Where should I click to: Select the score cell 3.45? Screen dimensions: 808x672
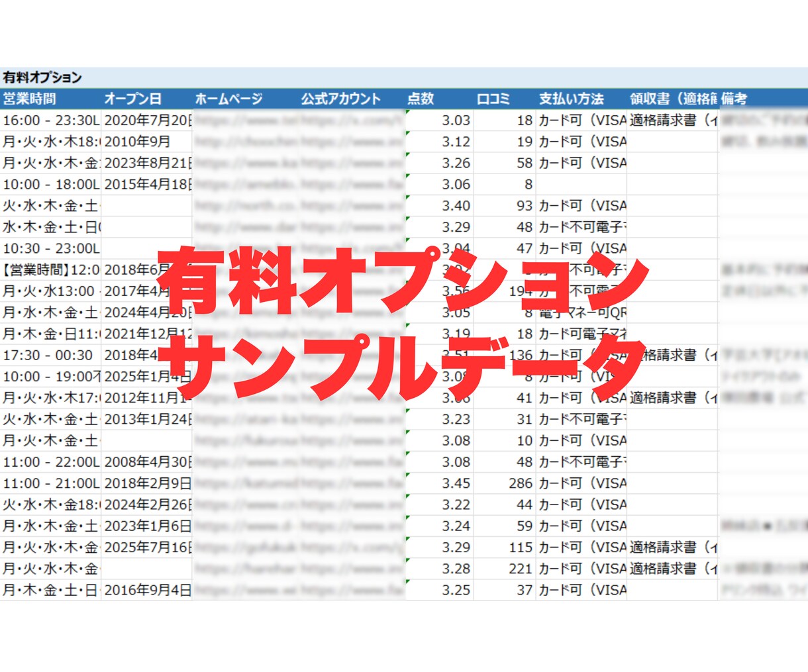pyautogui.click(x=439, y=483)
